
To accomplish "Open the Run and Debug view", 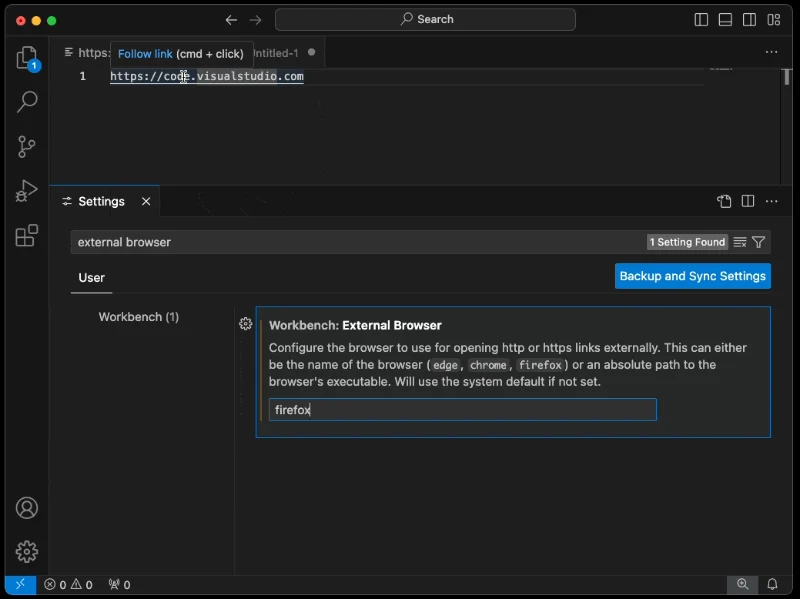I will pos(27,191).
